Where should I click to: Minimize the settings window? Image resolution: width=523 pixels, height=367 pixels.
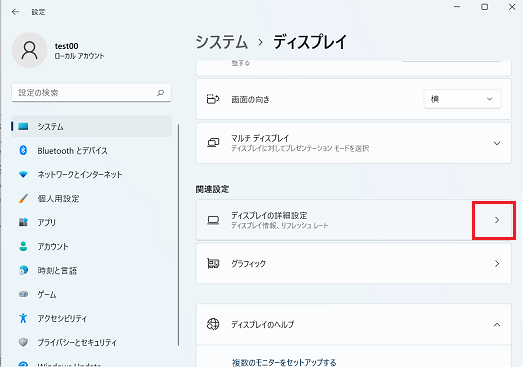click(457, 7)
